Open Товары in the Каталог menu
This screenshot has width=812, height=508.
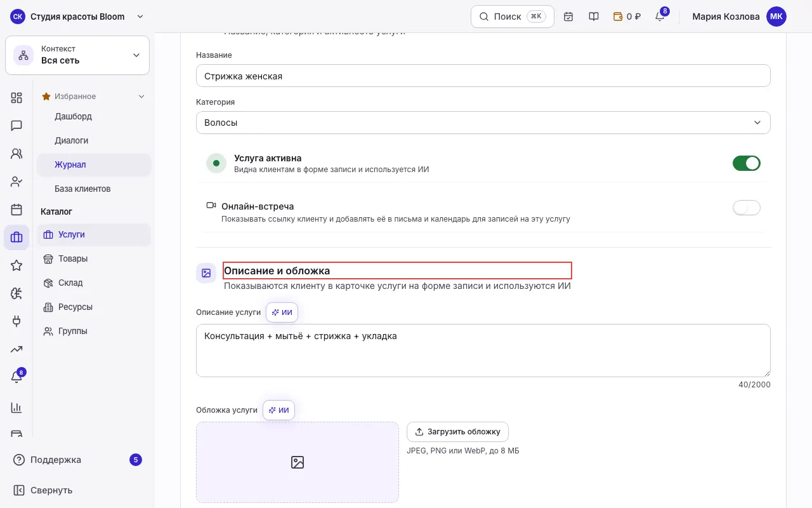[94, 258]
